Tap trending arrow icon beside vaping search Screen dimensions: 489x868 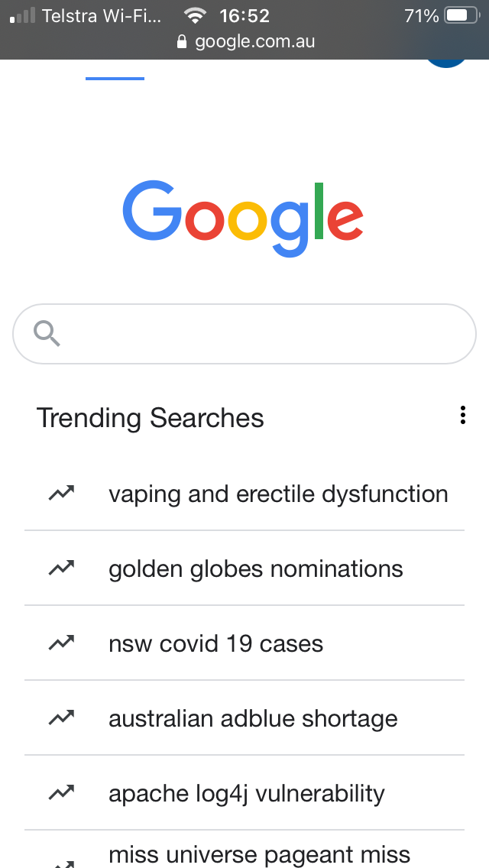click(x=61, y=493)
